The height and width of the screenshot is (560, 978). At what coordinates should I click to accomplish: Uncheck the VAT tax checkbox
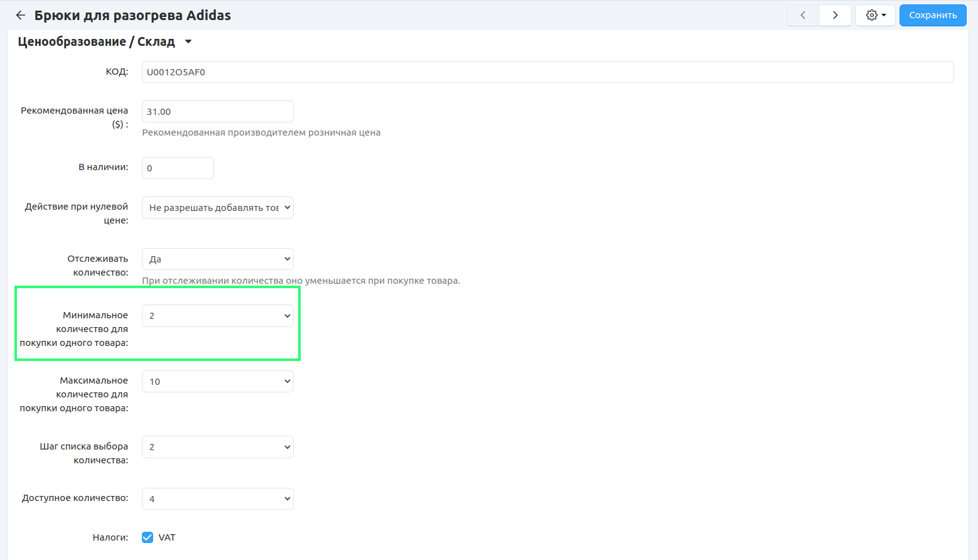point(148,537)
